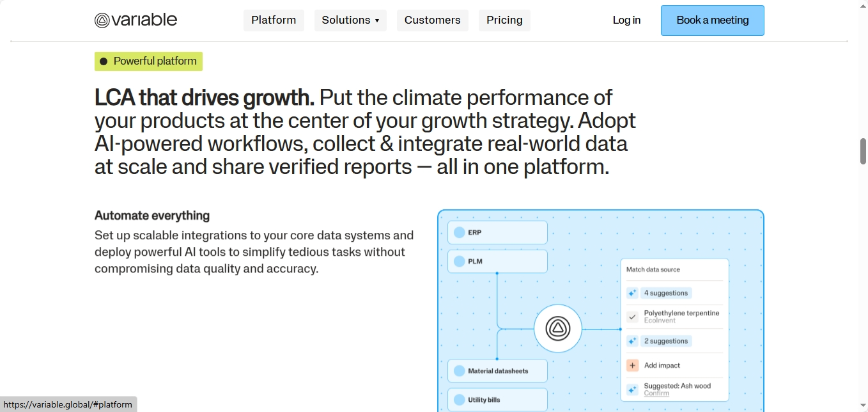Click the Book a meeting button
Screen dimensions: 868x412
click(712, 20)
